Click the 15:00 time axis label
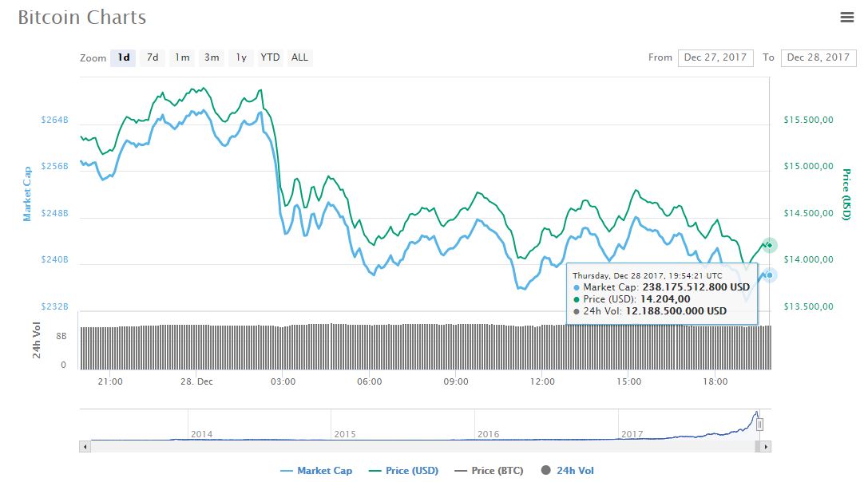This screenshot has width=868, height=482. [x=629, y=381]
